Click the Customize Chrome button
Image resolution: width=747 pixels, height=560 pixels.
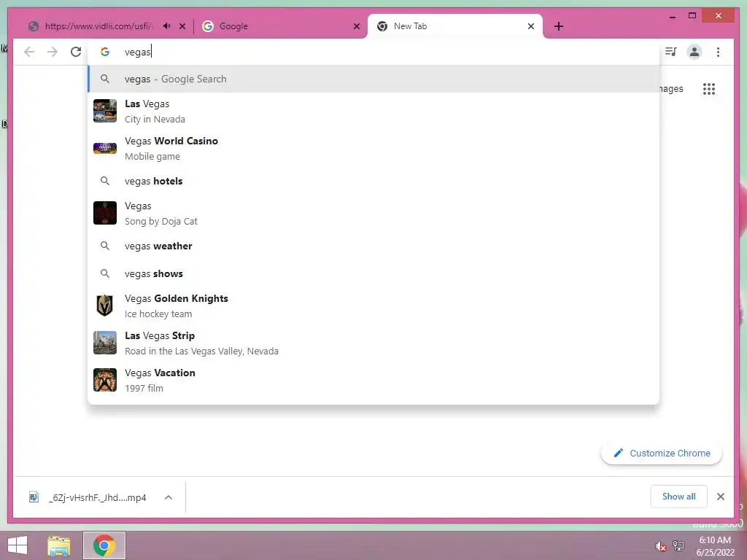pos(661,454)
